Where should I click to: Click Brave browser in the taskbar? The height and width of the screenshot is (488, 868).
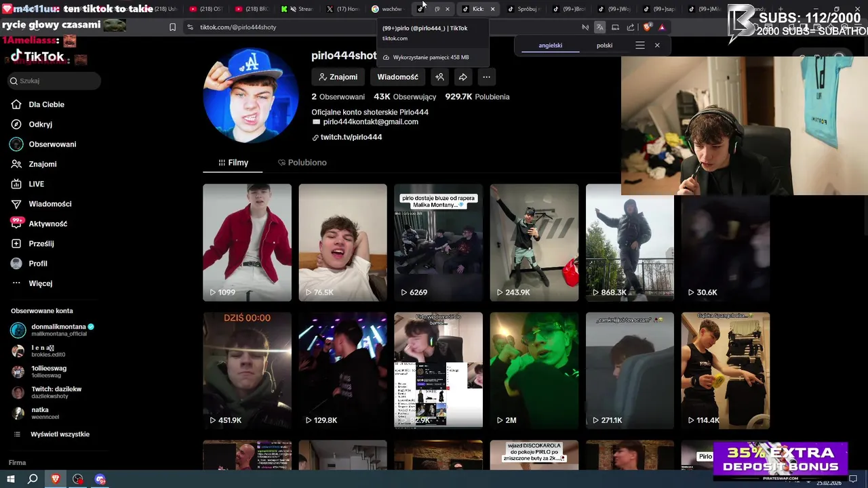tap(56, 479)
